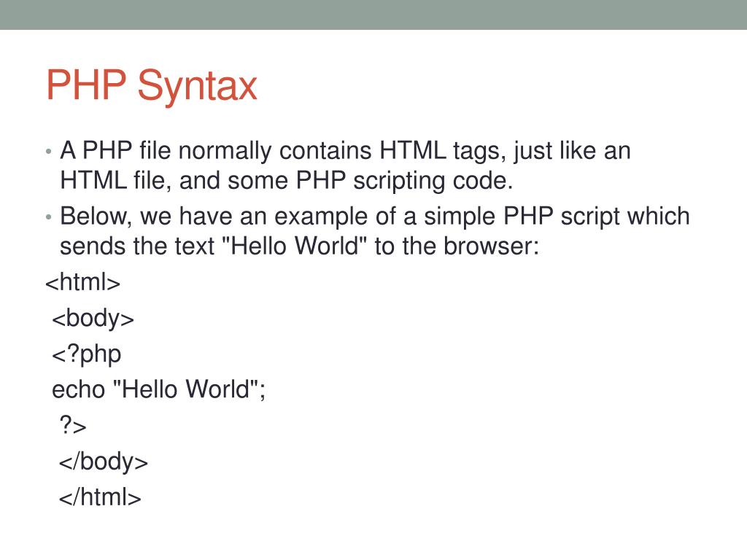Click the line starting 'Below, we have an example'

pyautogui.click(x=375, y=217)
